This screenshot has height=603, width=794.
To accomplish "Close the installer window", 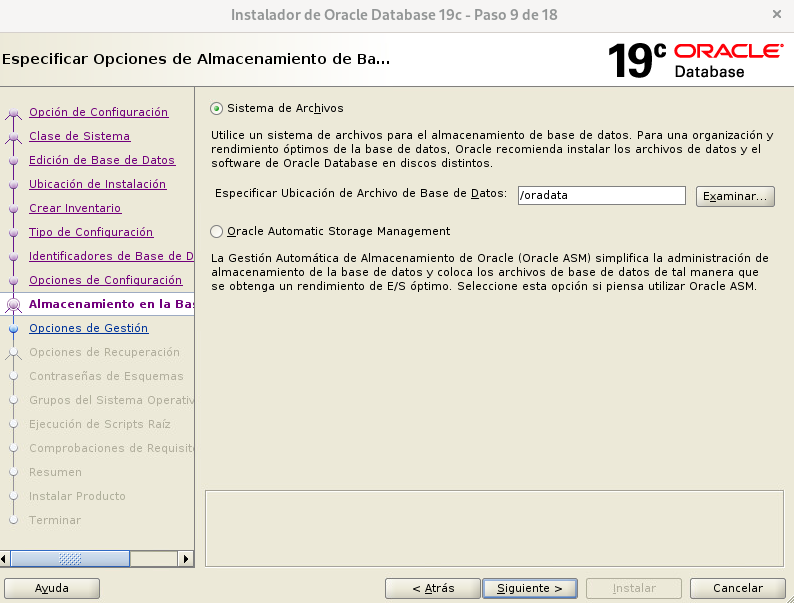I will point(777,14).
